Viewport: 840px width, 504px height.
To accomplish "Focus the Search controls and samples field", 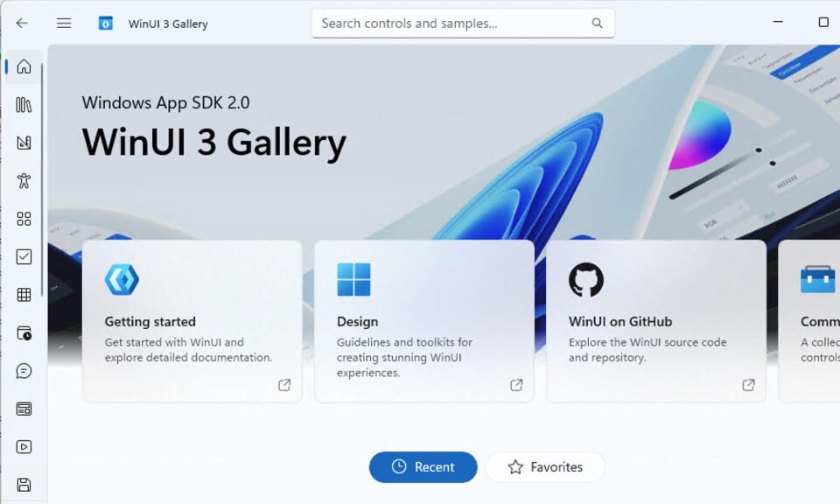I will pos(464,23).
